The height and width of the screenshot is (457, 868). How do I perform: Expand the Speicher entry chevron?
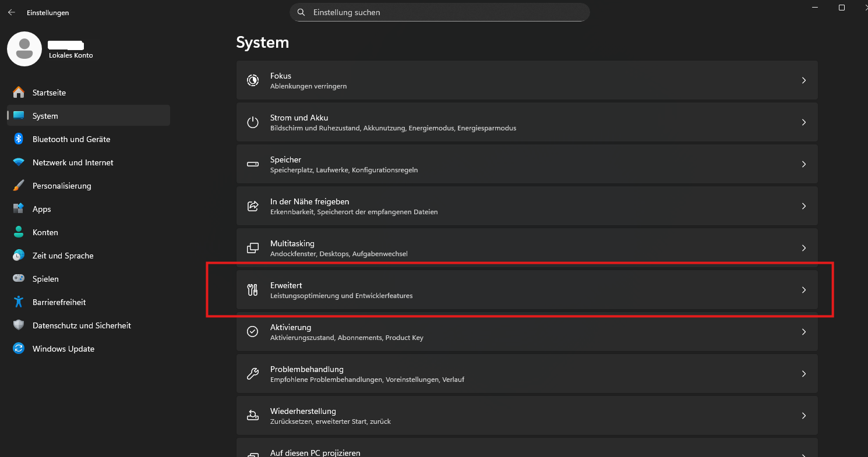pos(803,164)
